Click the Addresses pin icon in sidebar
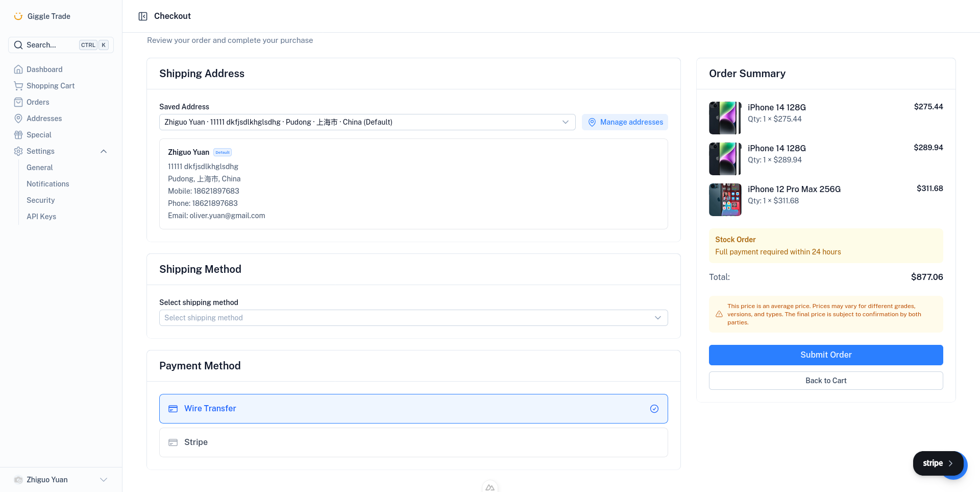The width and height of the screenshot is (980, 492). pyautogui.click(x=18, y=118)
